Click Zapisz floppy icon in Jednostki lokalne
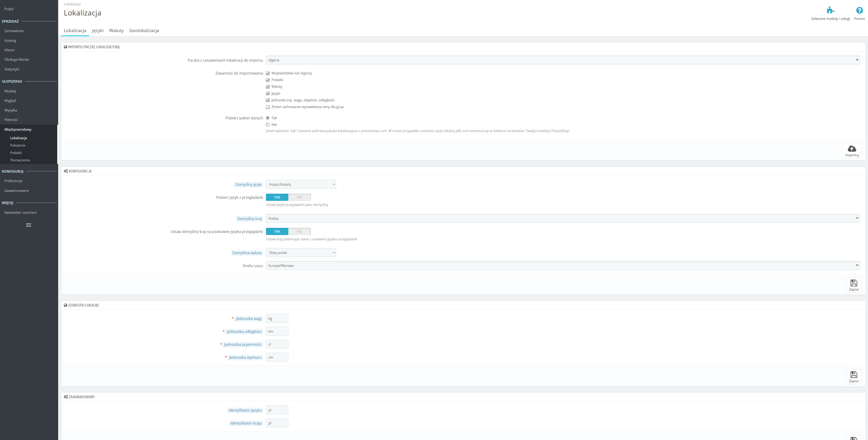This screenshot has width=868, height=440. (853, 375)
